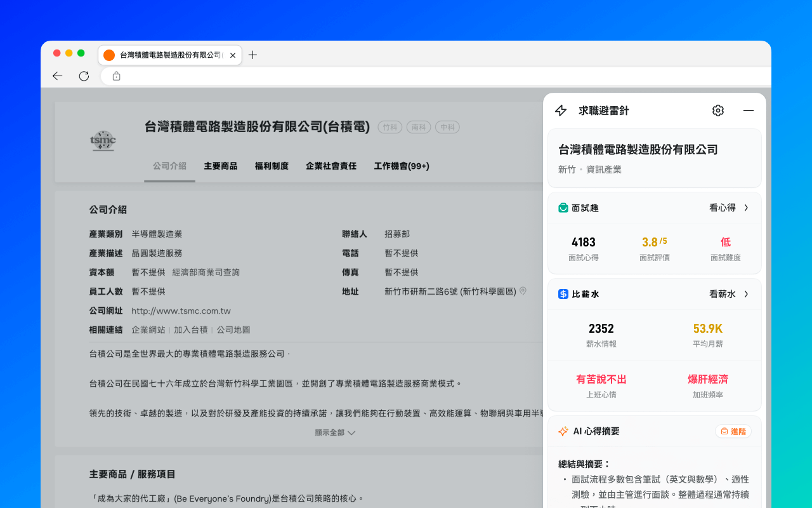812x508 pixels.
Task: Select the 面試趣 green icon
Action: (x=563, y=208)
